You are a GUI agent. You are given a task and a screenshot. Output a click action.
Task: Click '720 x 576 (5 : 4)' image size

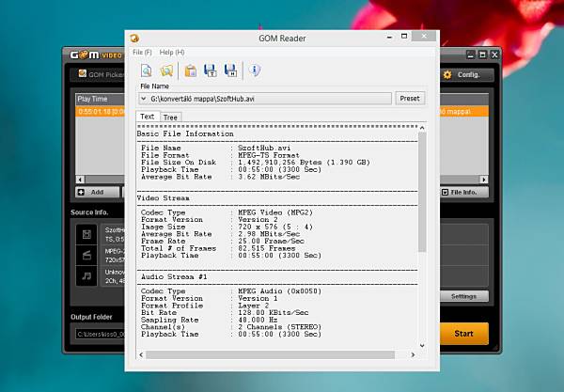click(x=275, y=227)
